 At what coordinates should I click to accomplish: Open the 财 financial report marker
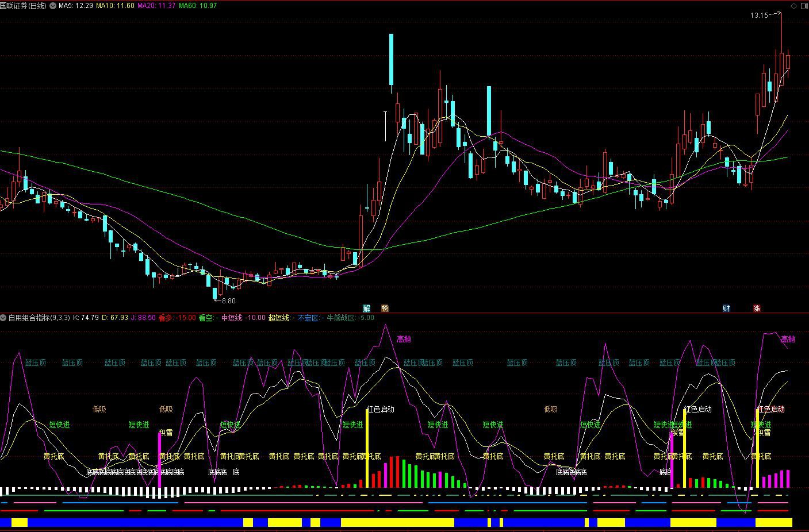tap(726, 309)
